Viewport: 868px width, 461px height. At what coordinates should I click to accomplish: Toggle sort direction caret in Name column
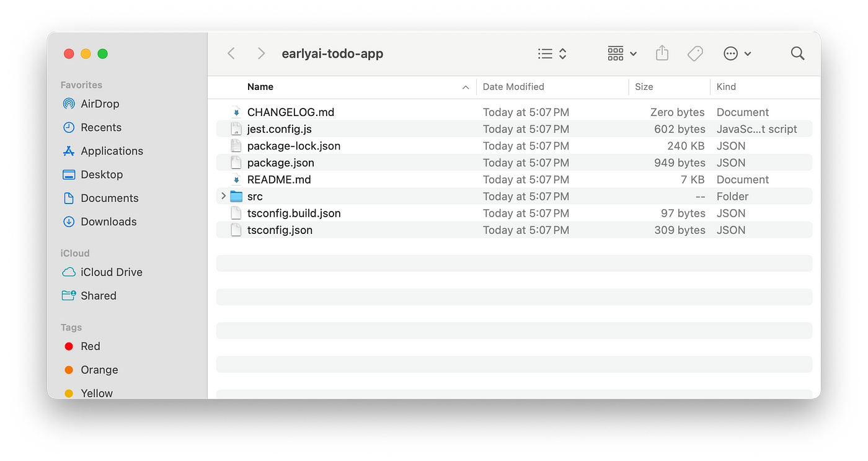466,87
